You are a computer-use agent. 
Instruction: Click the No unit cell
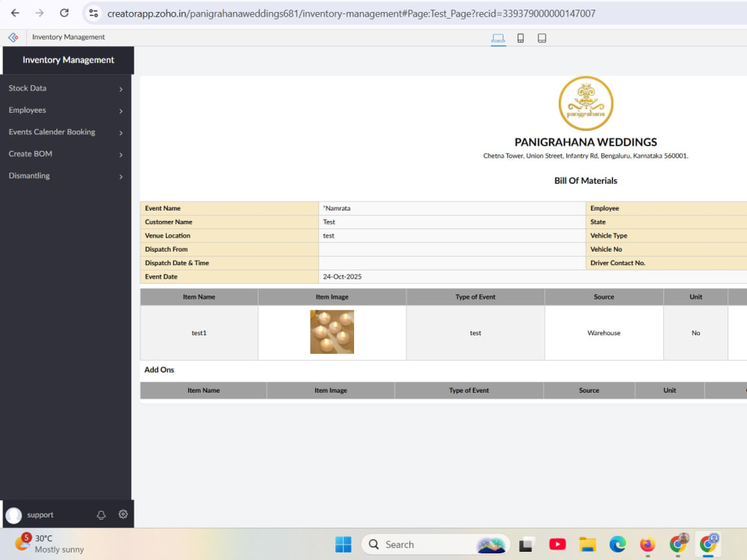point(695,333)
